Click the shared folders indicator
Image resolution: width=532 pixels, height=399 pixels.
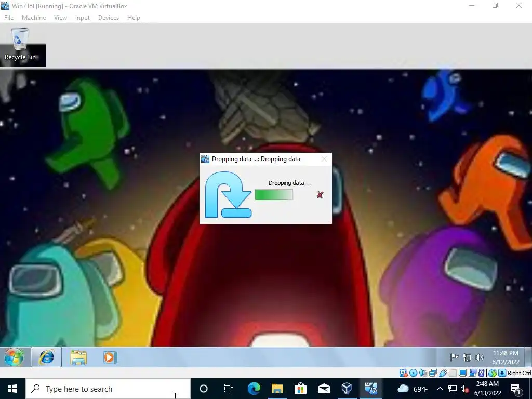click(x=453, y=373)
